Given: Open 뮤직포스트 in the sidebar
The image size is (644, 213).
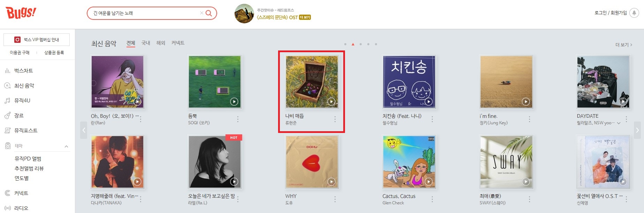Looking at the screenshot, I should coord(26,131).
